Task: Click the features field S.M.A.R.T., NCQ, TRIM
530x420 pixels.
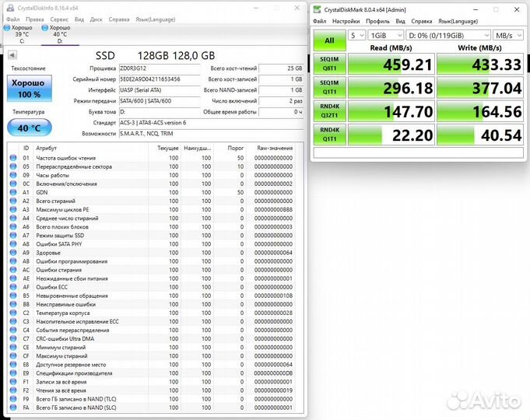Action: [x=211, y=134]
